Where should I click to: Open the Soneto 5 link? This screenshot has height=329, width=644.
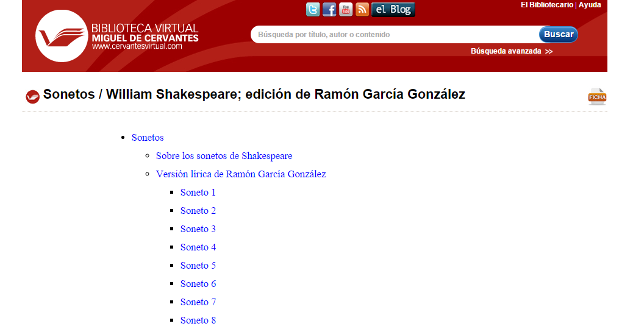tap(198, 266)
